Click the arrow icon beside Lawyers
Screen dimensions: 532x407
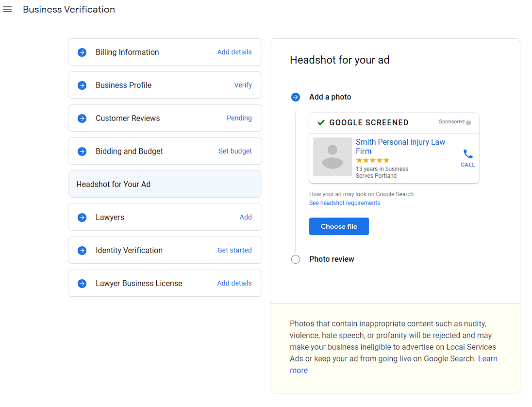[x=82, y=218]
